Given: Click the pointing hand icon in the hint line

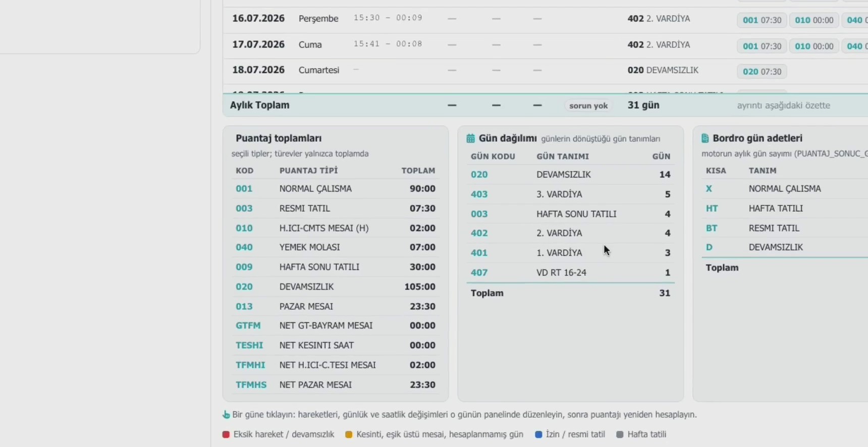Looking at the screenshot, I should pos(226,415).
